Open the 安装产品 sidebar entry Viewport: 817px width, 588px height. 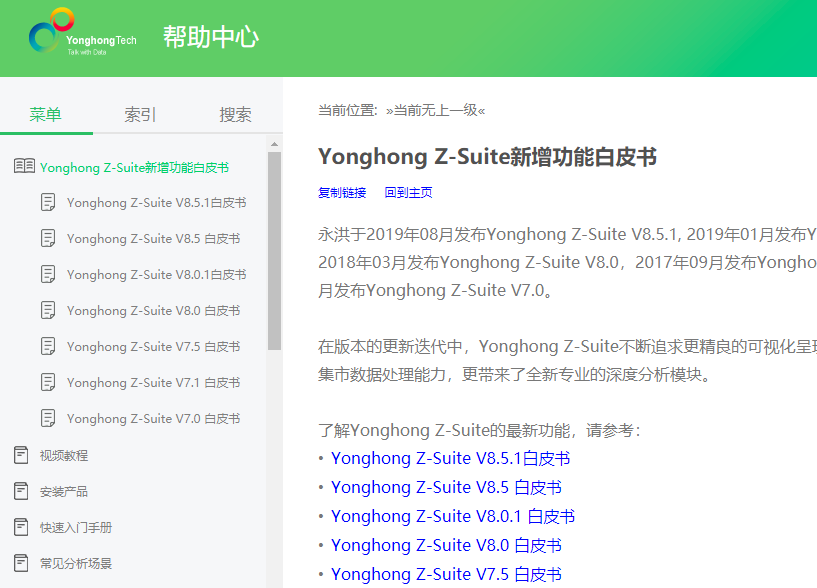click(x=64, y=492)
